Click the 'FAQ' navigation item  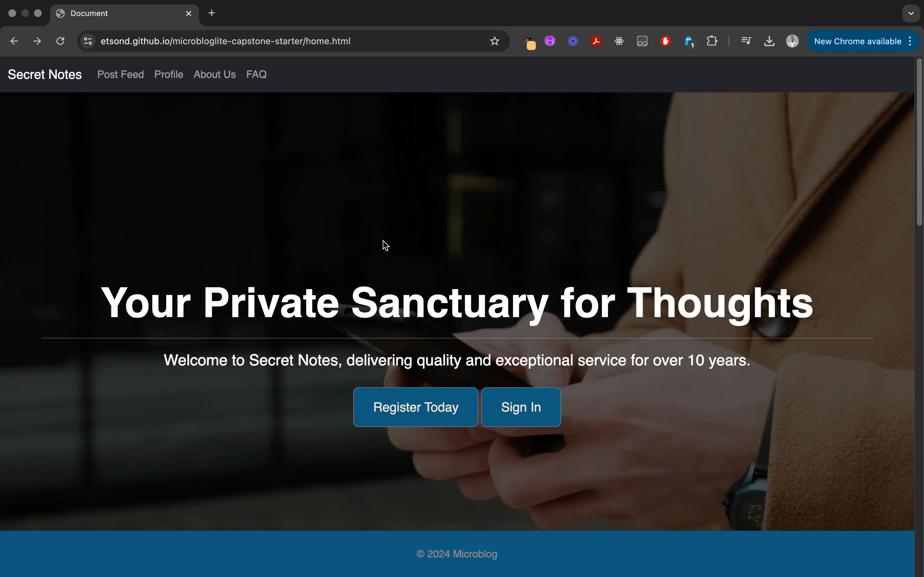coord(256,74)
